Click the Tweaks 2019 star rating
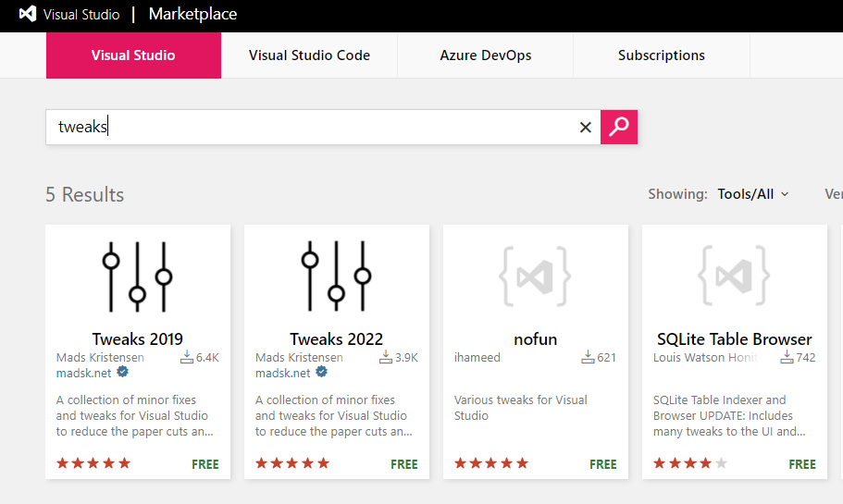843x504 pixels. pos(93,463)
